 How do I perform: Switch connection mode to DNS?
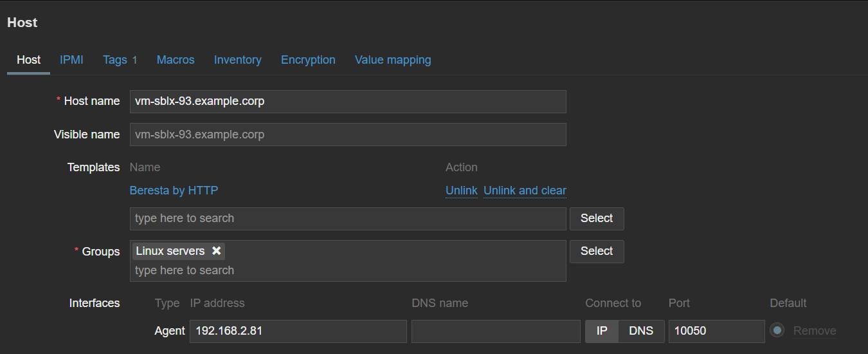(x=640, y=331)
